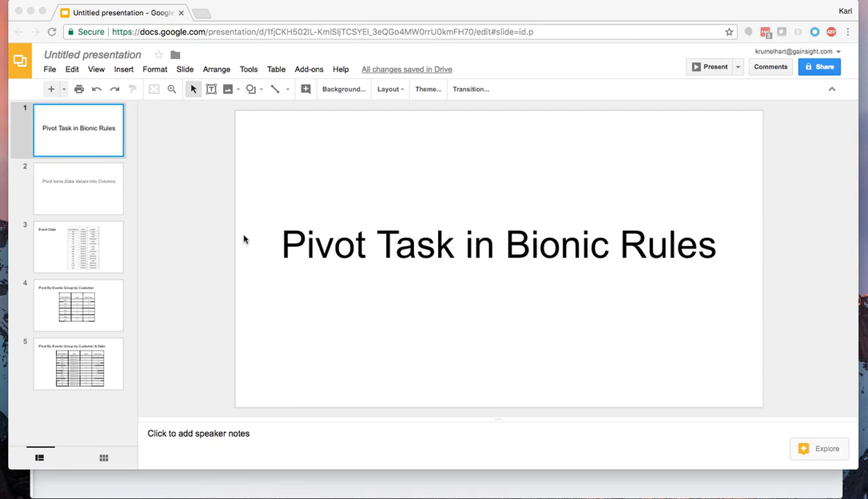The height and width of the screenshot is (499, 868).
Task: Open the Format menu
Action: tap(155, 69)
